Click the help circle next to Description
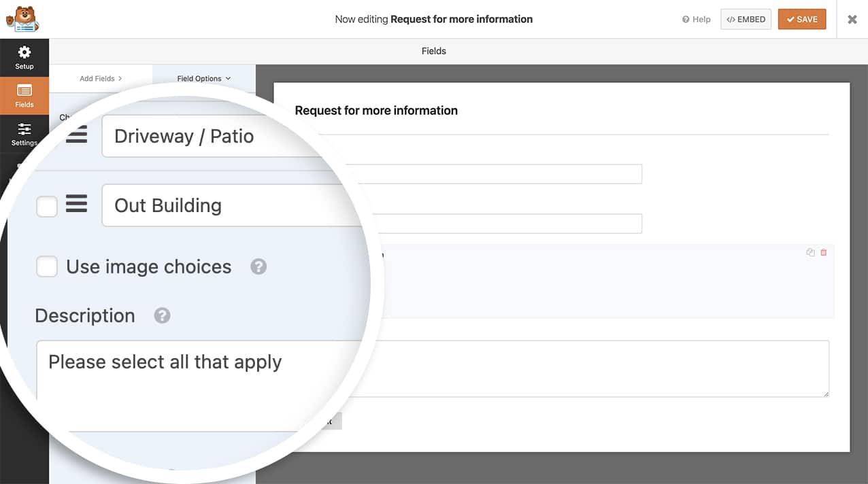This screenshot has height=484, width=868. [162, 315]
